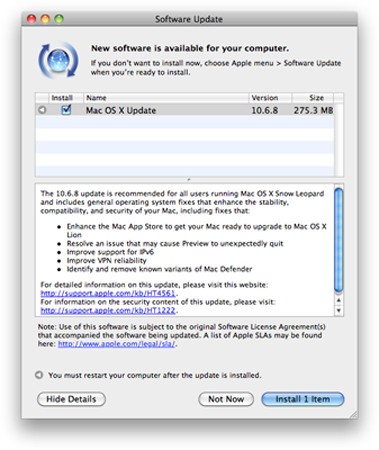
Task: Select the Mac OS X Update row name
Action: (121, 110)
